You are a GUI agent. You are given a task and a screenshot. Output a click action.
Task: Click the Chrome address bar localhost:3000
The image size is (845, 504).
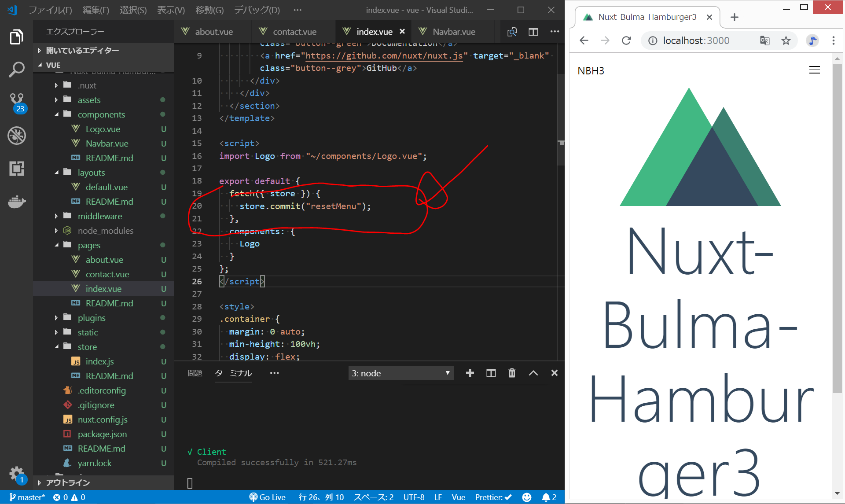point(696,40)
